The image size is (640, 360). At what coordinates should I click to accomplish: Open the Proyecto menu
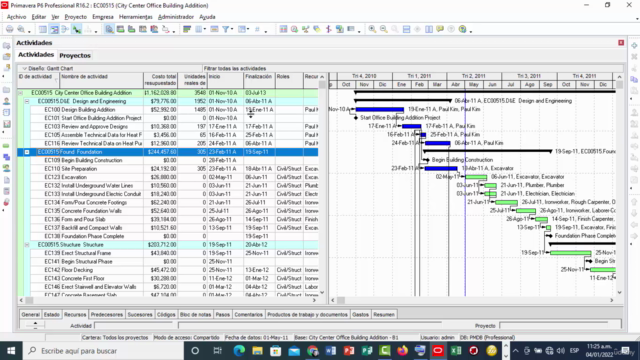coord(76,17)
